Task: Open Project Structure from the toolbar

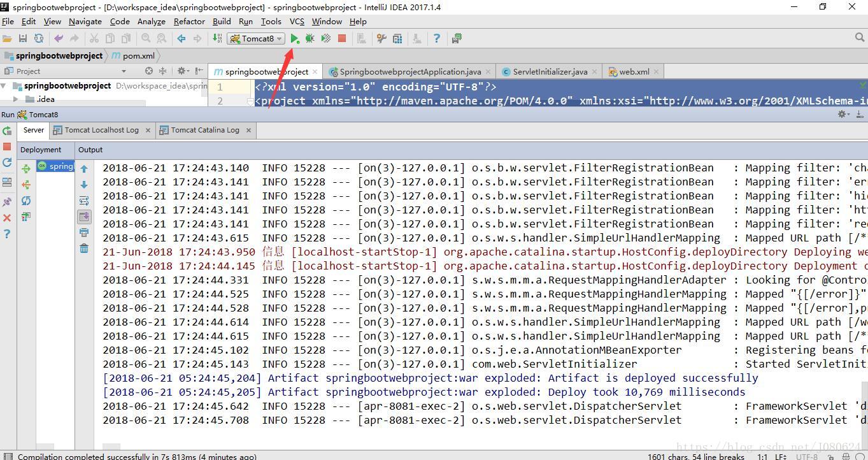Action: click(397, 39)
